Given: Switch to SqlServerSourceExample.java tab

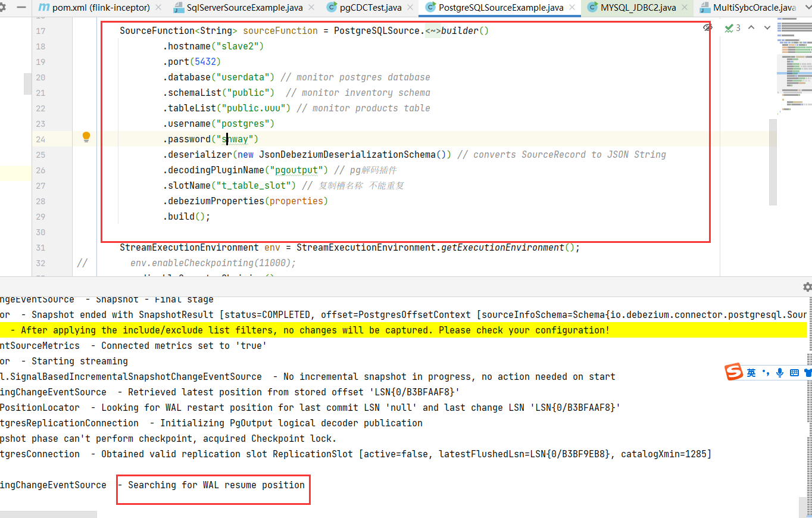Looking at the screenshot, I should [244, 8].
